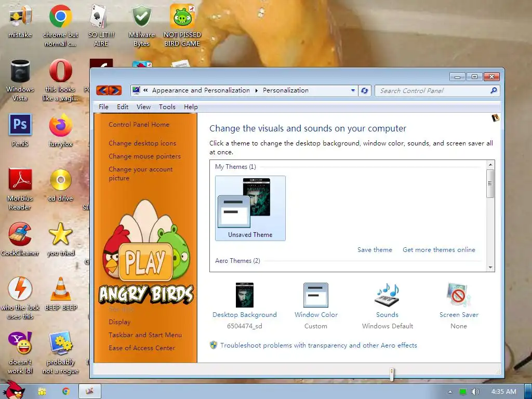
Task: Open the 'Morbius Reader' Adobe icon
Action: coord(20,189)
